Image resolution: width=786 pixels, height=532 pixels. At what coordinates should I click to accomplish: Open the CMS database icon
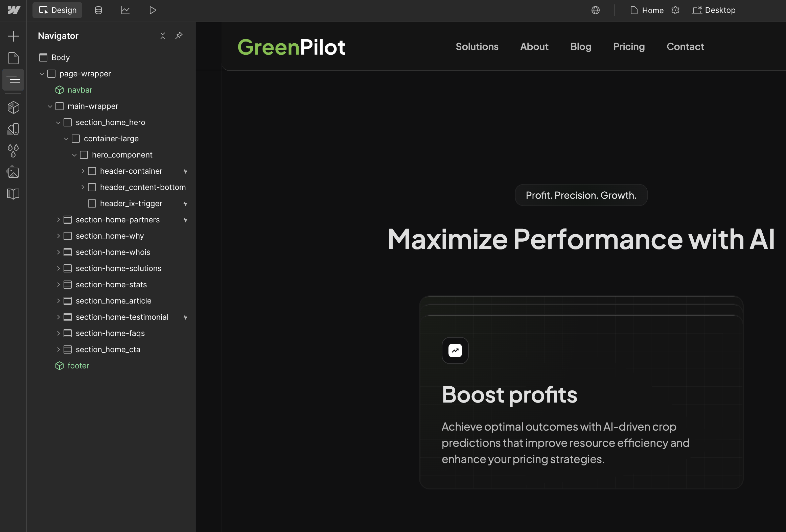pos(98,10)
